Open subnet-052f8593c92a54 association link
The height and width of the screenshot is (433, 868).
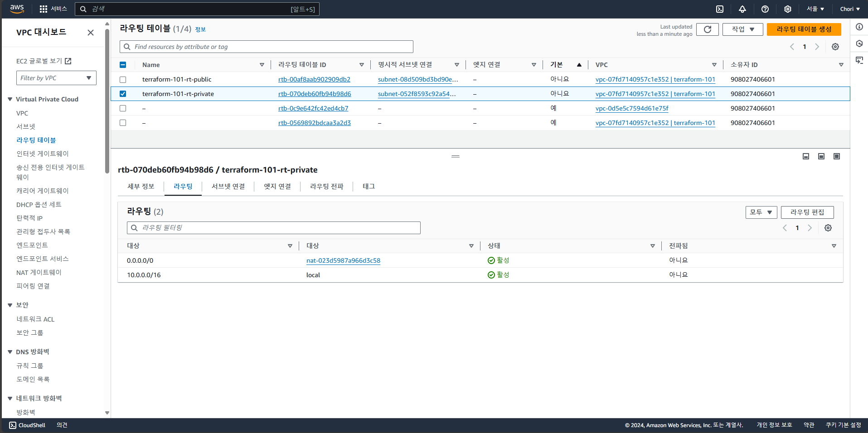[x=417, y=94]
